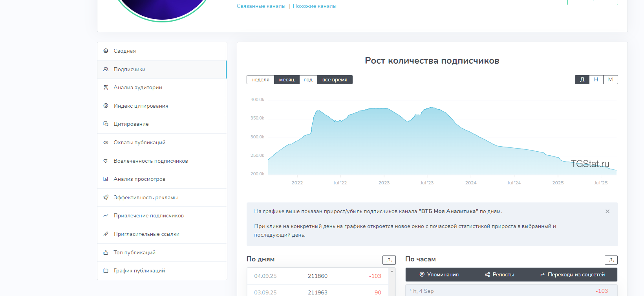Click the Сводная summary icon in sidebar
This screenshot has width=644, height=296.
(106, 51)
